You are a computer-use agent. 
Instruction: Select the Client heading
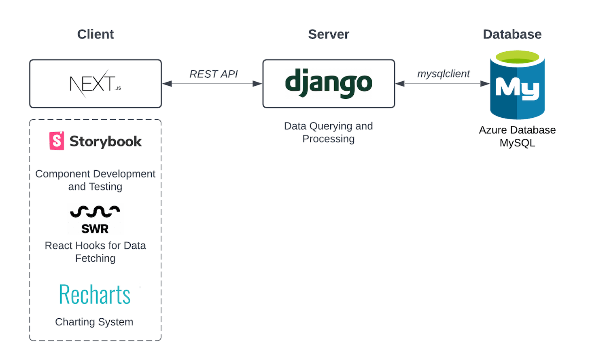(x=96, y=34)
